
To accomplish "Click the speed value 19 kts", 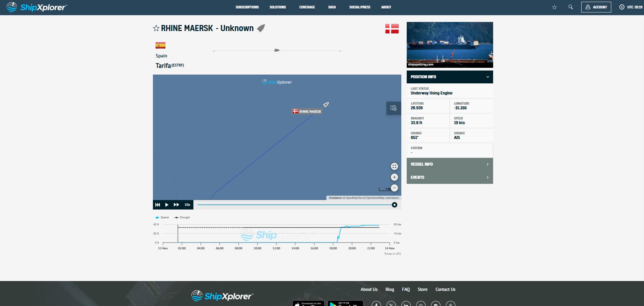I will tap(459, 123).
